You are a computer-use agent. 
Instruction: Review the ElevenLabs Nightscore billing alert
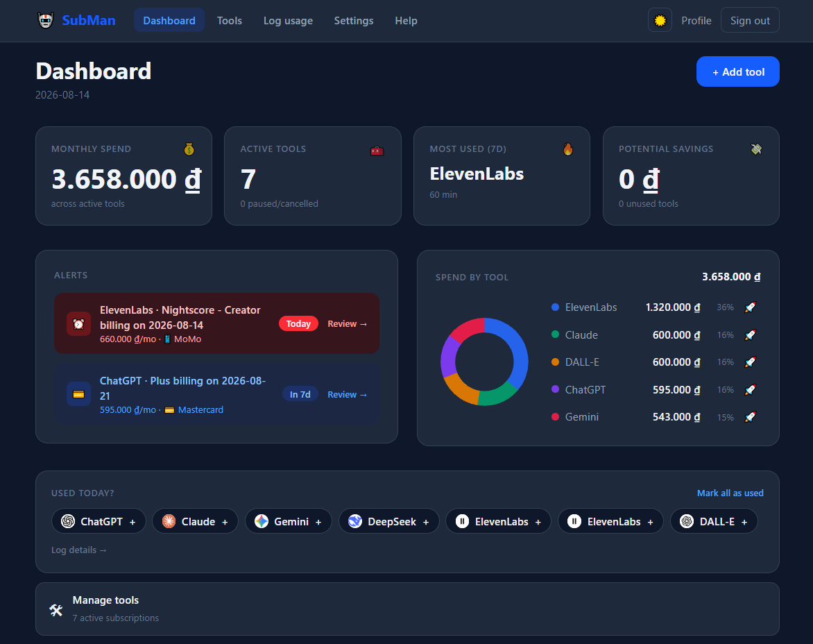click(348, 323)
